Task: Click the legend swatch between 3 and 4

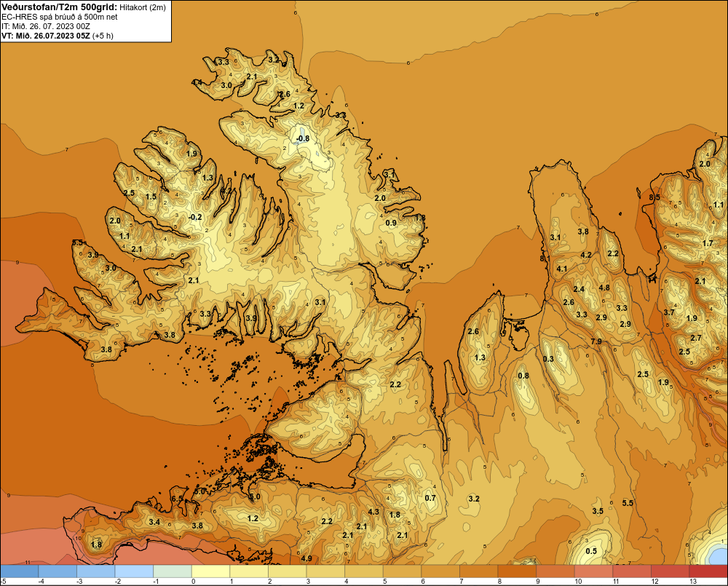Action: [326, 571]
